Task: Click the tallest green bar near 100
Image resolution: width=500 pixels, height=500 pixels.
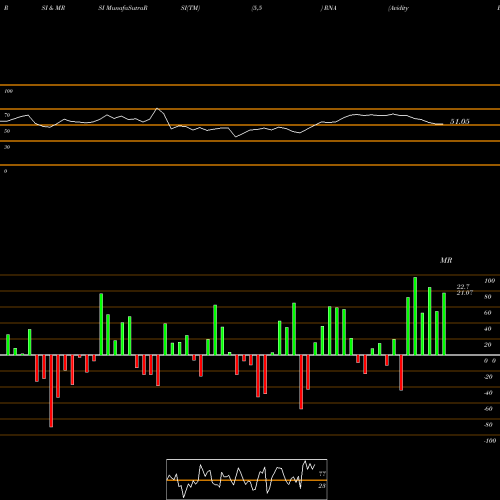Action: (x=415, y=316)
